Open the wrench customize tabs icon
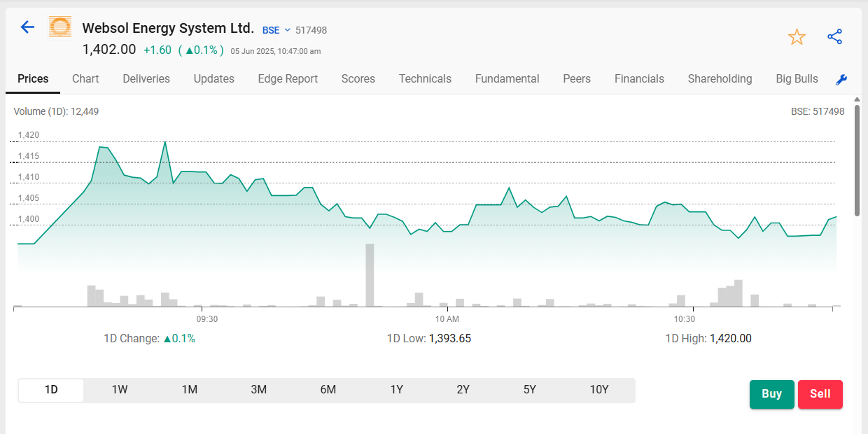Image resolution: width=868 pixels, height=434 pixels. click(x=841, y=80)
